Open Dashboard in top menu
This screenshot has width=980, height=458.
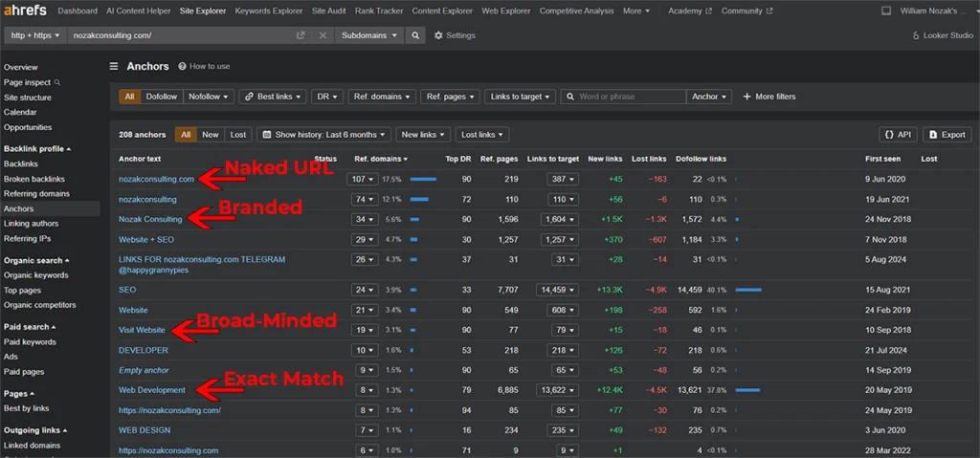(78, 11)
